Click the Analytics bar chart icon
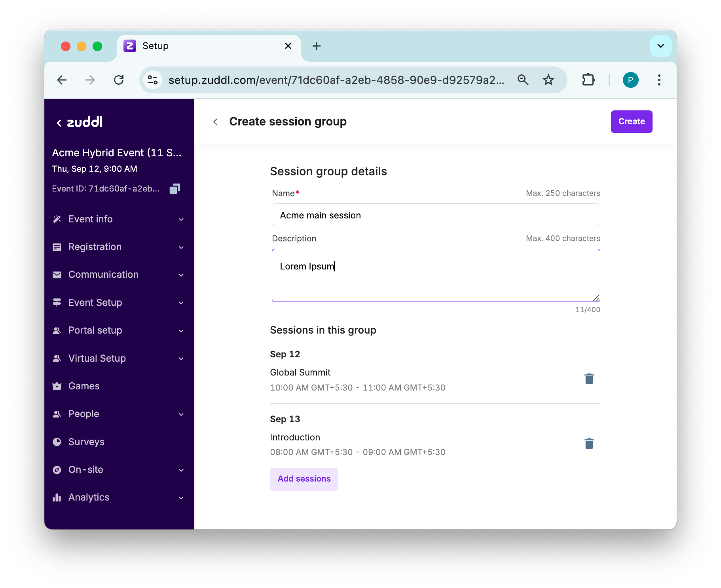721x588 pixels. click(57, 497)
